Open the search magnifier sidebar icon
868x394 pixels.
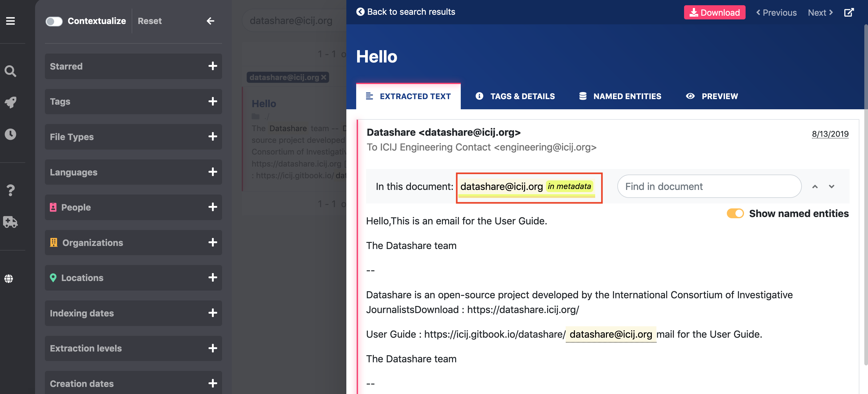10,71
